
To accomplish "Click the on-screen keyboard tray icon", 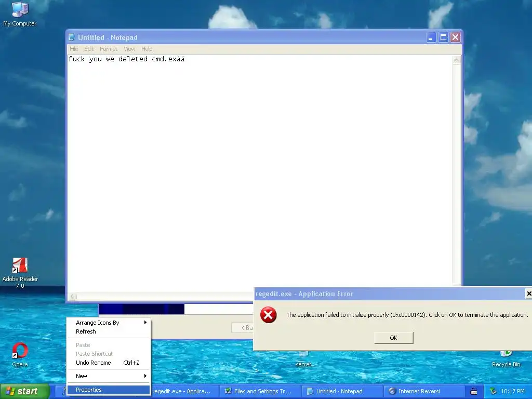I will pos(474,392).
